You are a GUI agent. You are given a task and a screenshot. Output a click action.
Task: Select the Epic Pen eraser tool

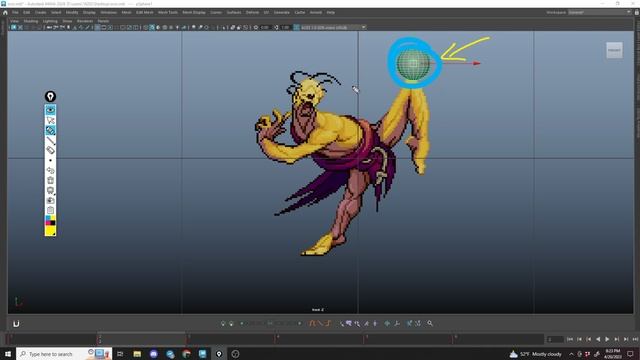point(50,150)
